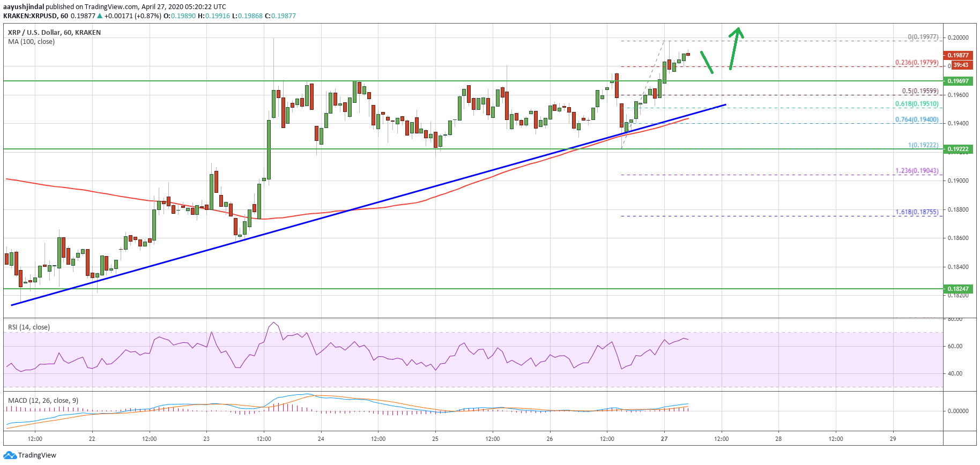
Task: Click the green up-triangle beside price change
Action: tap(99, 16)
